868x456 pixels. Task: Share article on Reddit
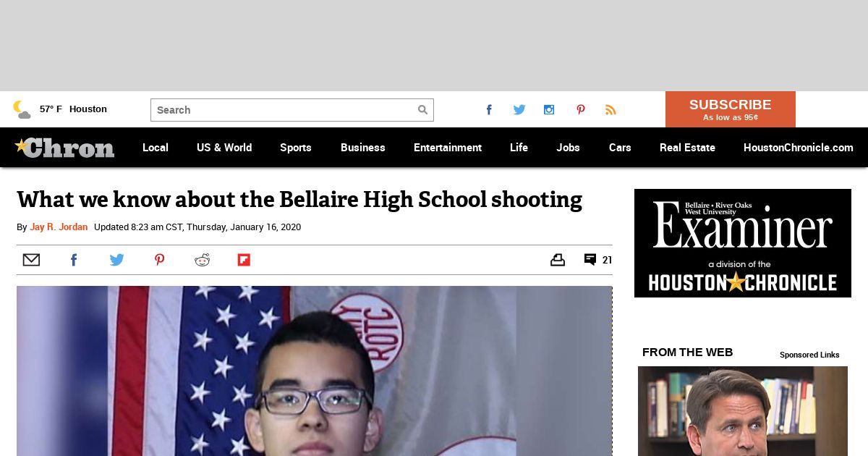coord(202,260)
